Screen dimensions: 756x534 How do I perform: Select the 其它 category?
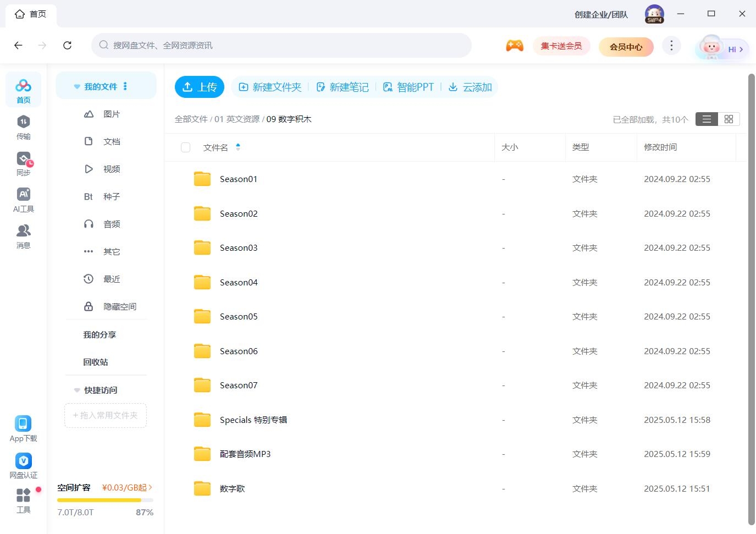click(106, 251)
